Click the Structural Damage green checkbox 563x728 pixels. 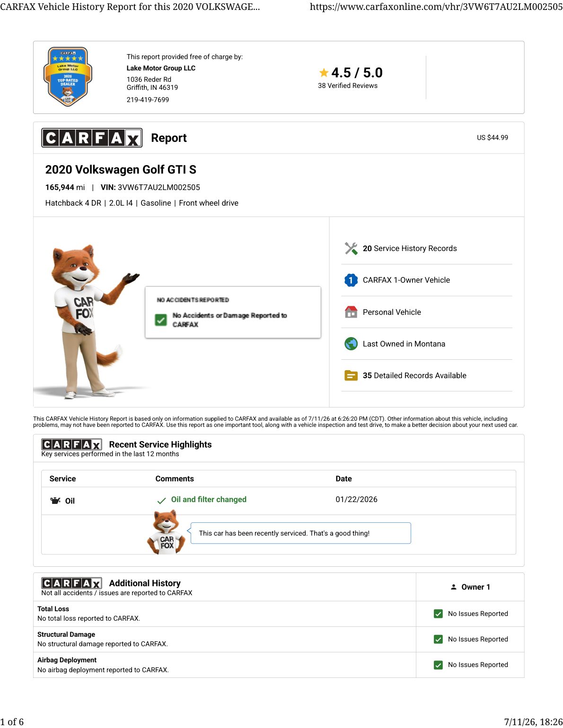pos(438,639)
